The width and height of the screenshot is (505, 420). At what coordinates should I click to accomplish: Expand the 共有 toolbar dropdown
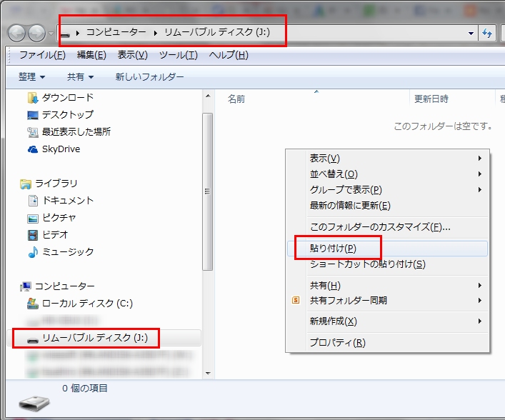click(80, 76)
